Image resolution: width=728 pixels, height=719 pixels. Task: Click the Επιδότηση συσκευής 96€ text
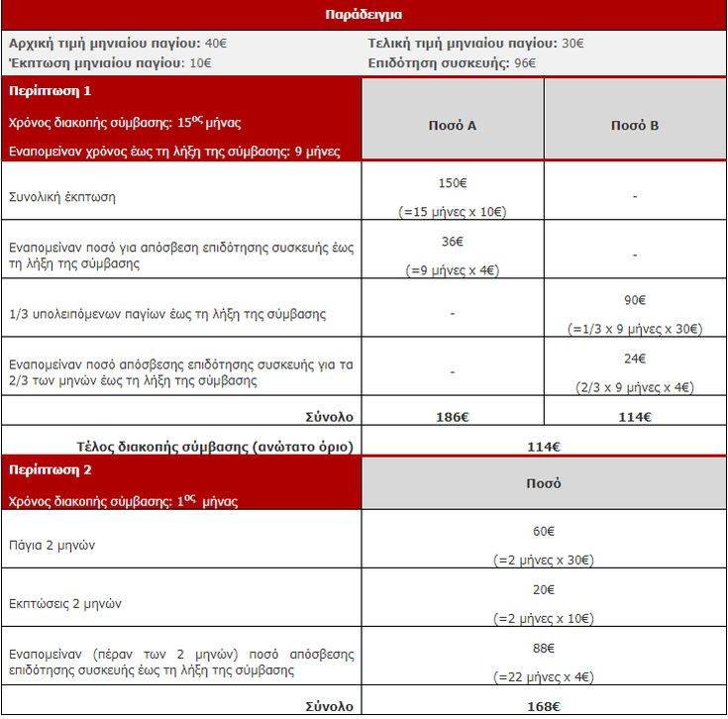452,62
